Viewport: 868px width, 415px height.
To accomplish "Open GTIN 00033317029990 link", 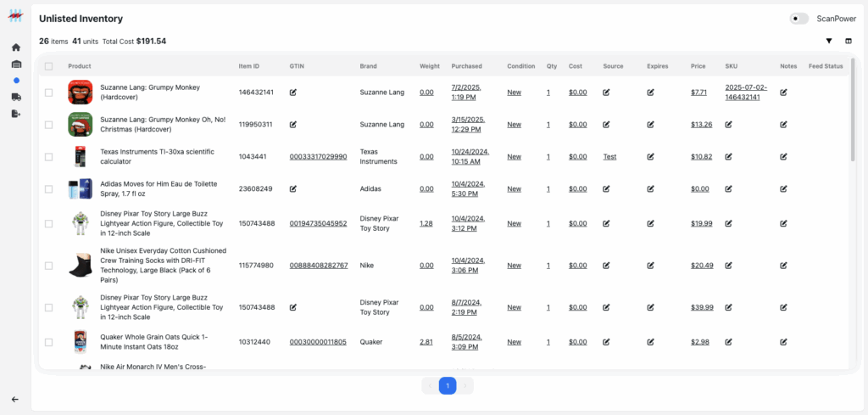I will (319, 157).
